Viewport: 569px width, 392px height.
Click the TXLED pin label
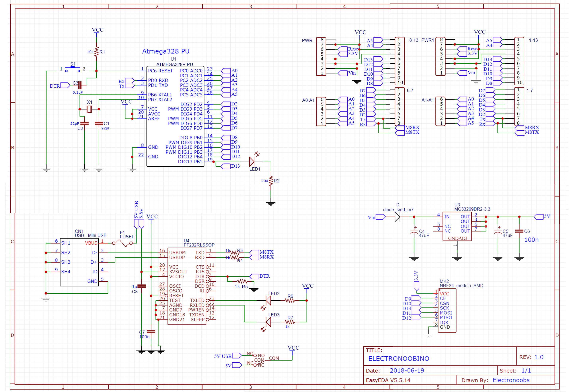point(197,301)
